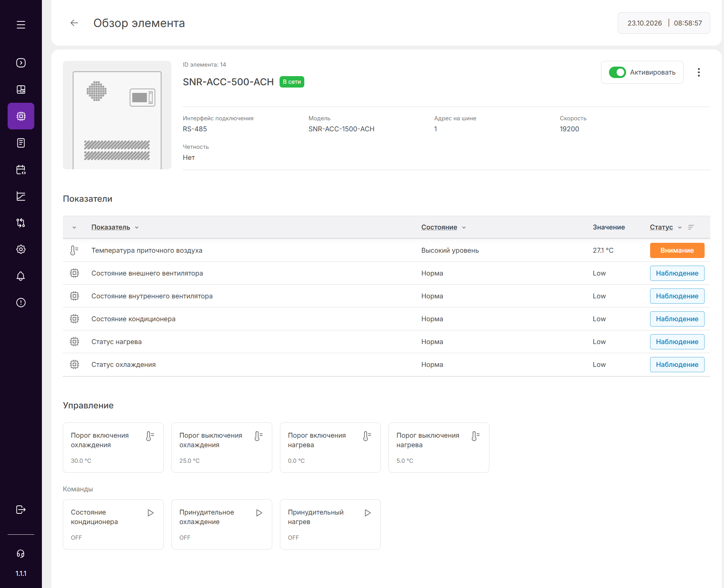Click the Внимание status button

pos(677,250)
